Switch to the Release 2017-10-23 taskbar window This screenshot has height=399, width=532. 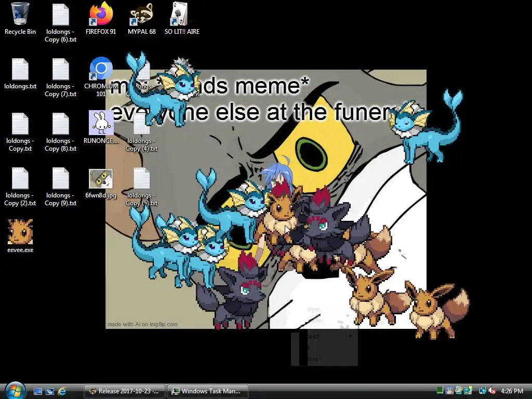coord(125,391)
